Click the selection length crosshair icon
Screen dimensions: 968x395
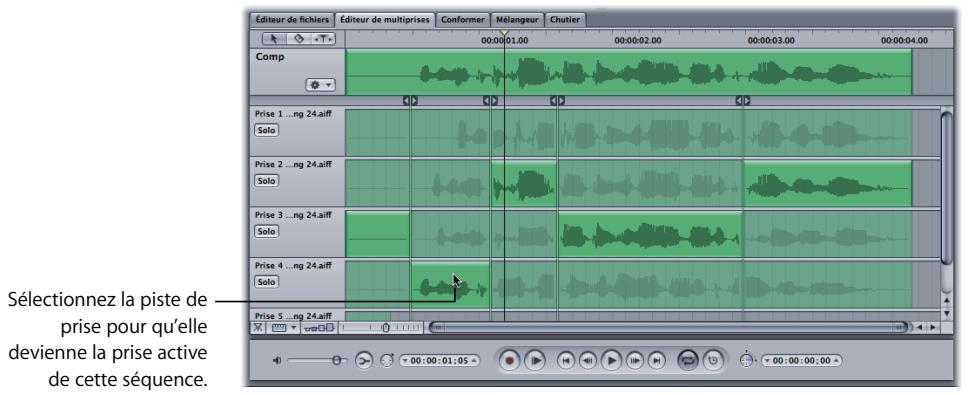point(748,360)
